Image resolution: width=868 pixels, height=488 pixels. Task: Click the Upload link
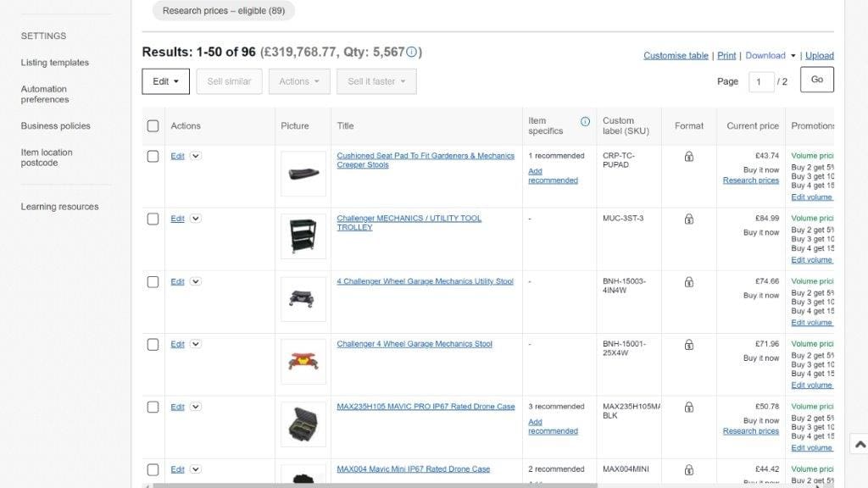tap(820, 56)
